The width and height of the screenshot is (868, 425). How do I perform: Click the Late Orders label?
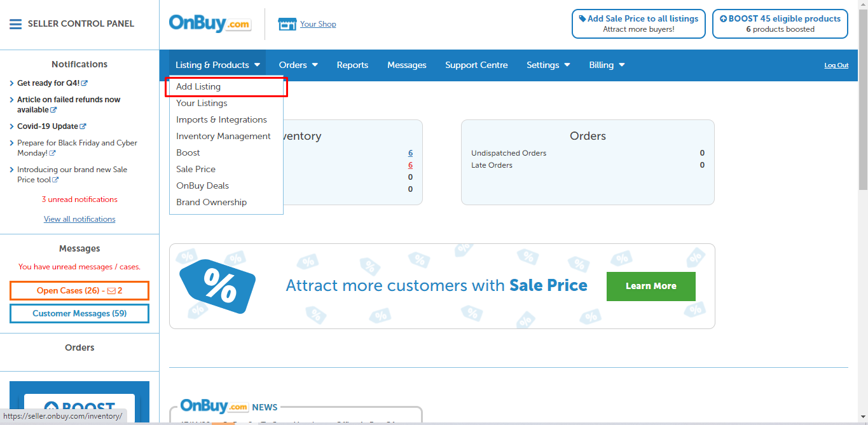pos(492,165)
